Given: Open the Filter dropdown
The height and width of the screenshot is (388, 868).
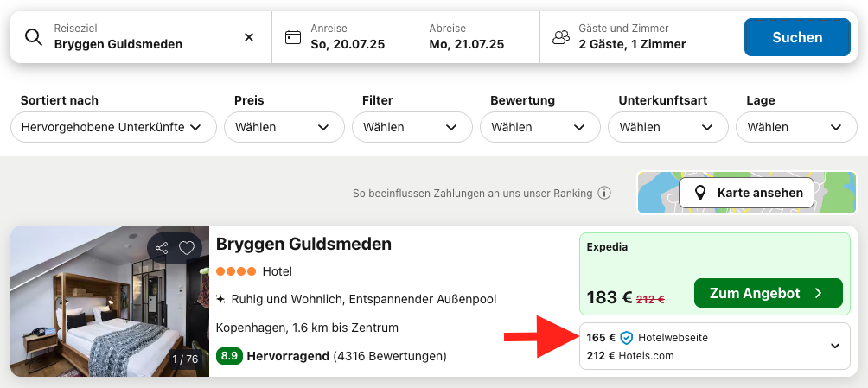Looking at the screenshot, I should click(x=412, y=127).
